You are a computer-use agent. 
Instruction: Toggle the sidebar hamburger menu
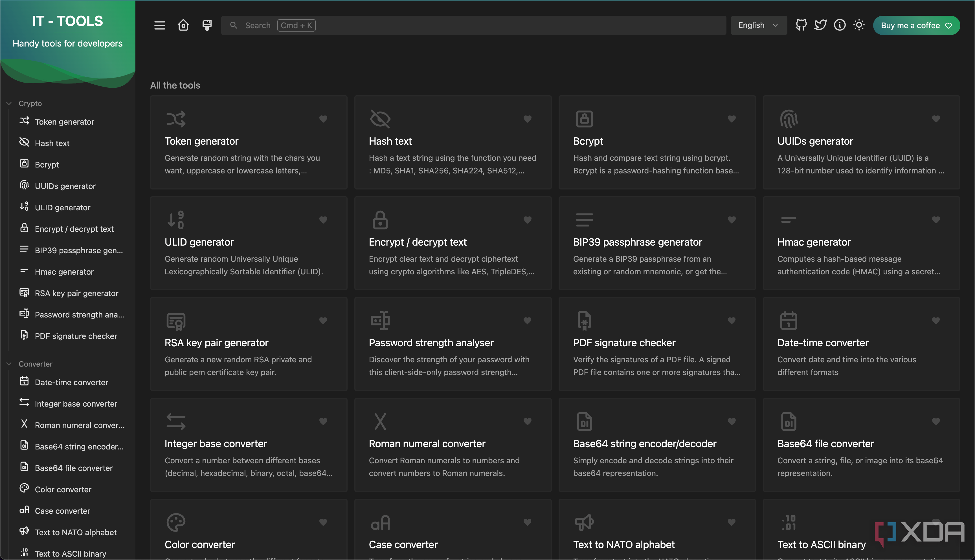159,25
